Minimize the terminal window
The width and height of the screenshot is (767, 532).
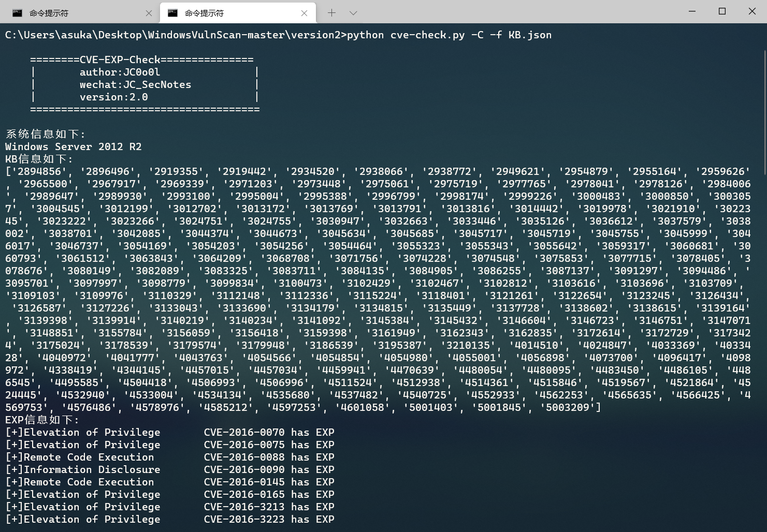(692, 11)
